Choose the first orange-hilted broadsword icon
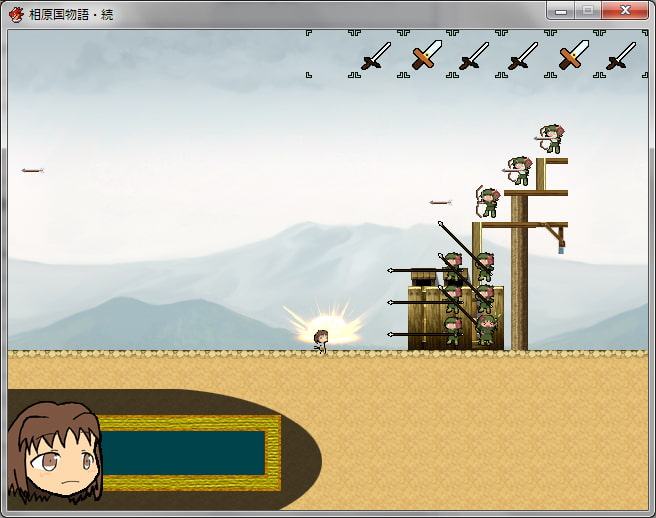Screen dimensions: 656x518 pos(426,55)
